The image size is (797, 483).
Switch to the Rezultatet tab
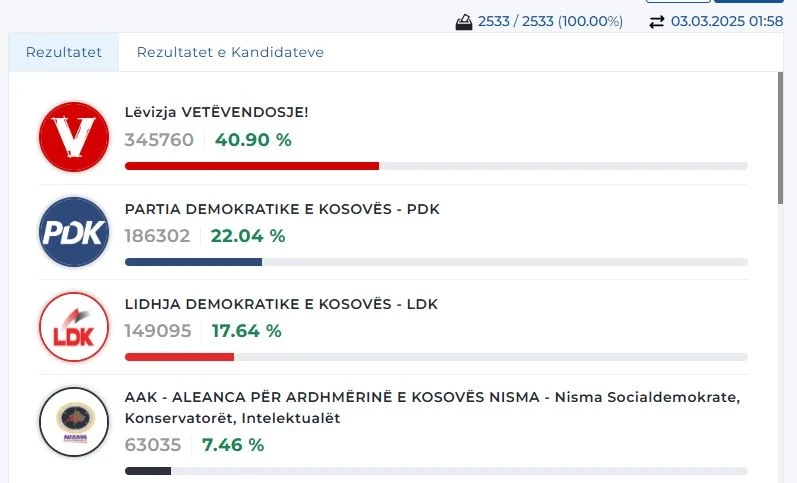[x=64, y=52]
